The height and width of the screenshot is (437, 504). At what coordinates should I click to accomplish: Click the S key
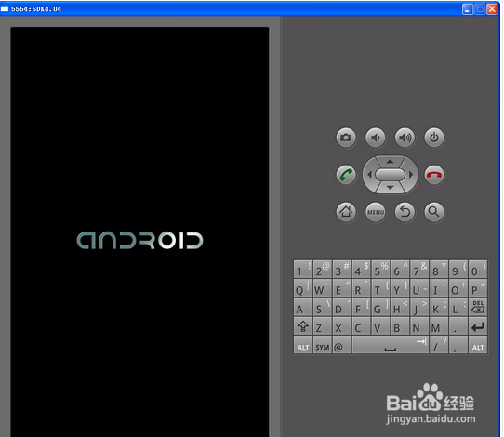[323, 307]
